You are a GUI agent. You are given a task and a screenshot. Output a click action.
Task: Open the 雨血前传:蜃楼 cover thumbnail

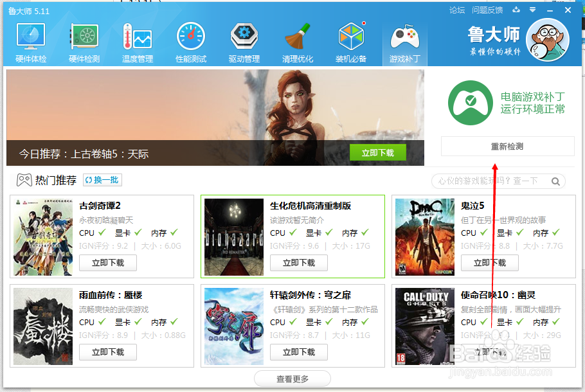point(43,326)
